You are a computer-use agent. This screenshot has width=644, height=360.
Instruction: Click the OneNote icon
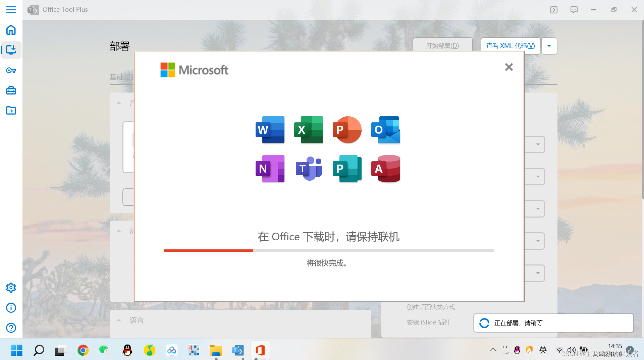(270, 169)
